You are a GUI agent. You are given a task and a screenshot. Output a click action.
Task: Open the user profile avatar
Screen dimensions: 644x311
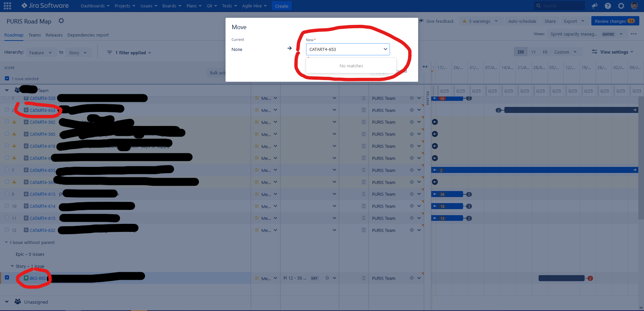tap(634, 6)
